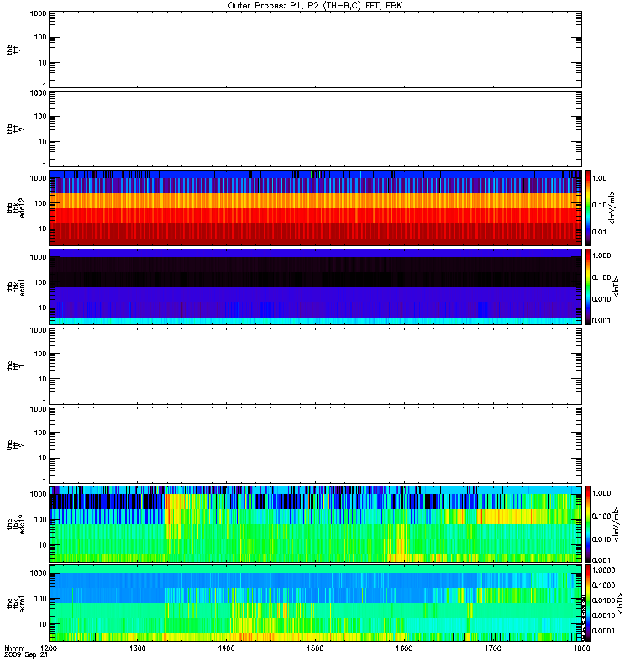Click the '1500' time axis label
Image resolution: width=630 pixels, height=672 pixels.
point(315,648)
